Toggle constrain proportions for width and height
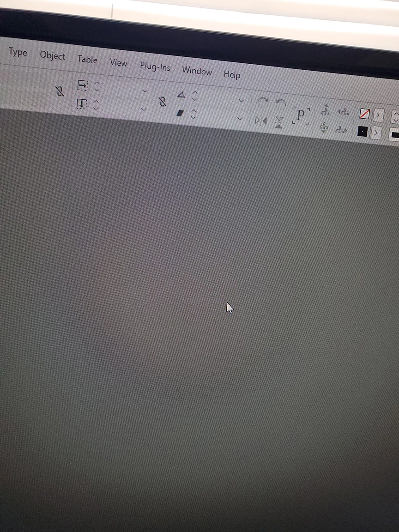 60,91
